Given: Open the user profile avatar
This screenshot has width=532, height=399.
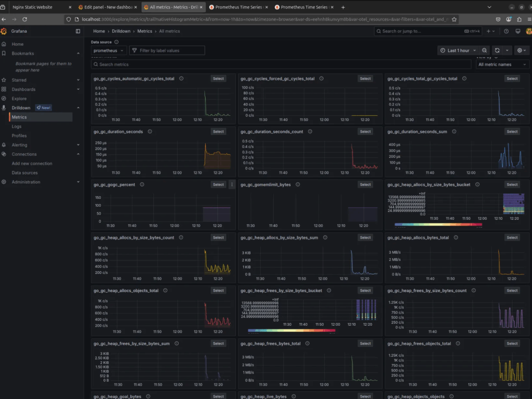Looking at the screenshot, I should [x=528, y=31].
